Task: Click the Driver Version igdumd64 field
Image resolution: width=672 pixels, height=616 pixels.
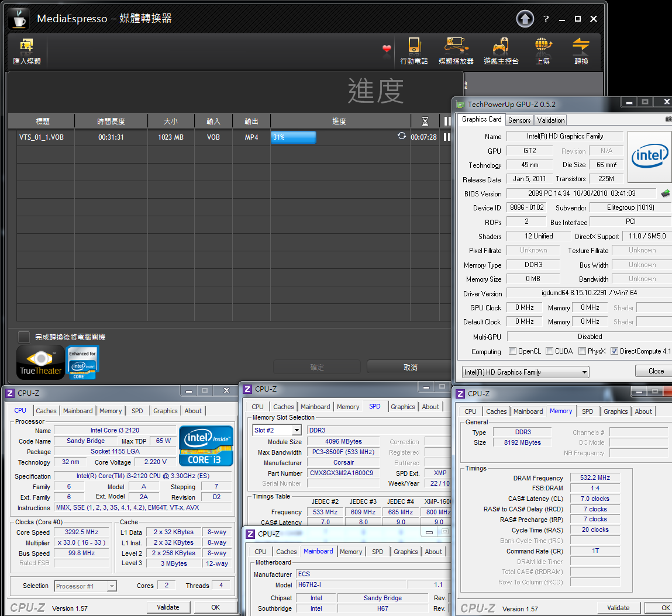Action: 590,293
